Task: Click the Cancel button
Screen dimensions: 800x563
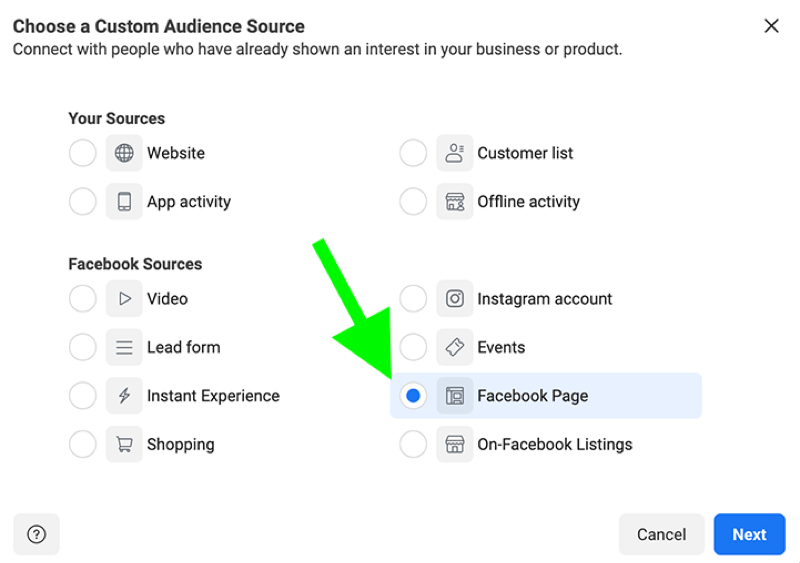Action: (662, 534)
